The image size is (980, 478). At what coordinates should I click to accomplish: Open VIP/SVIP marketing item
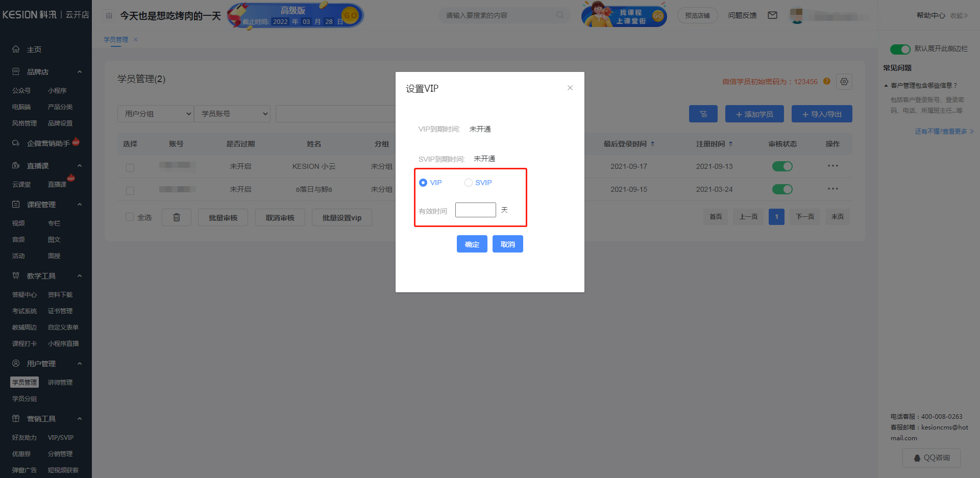tap(61, 437)
